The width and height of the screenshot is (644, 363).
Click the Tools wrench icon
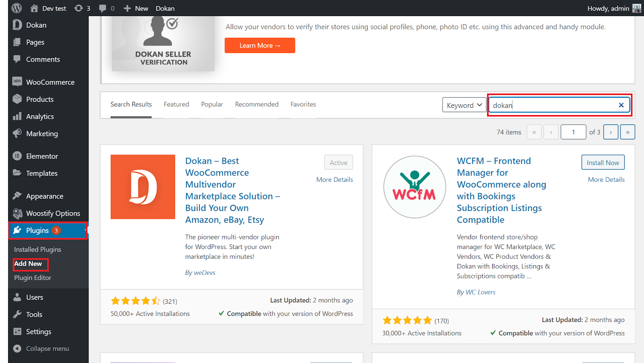17,314
